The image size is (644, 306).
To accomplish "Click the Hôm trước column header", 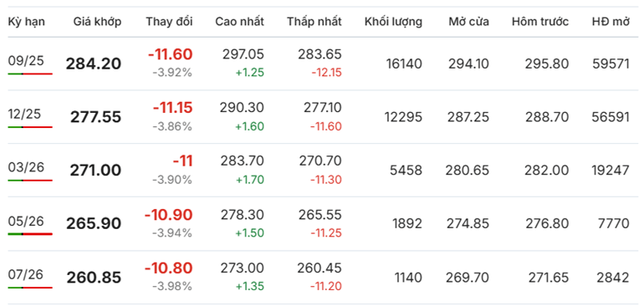I will click(x=540, y=23).
